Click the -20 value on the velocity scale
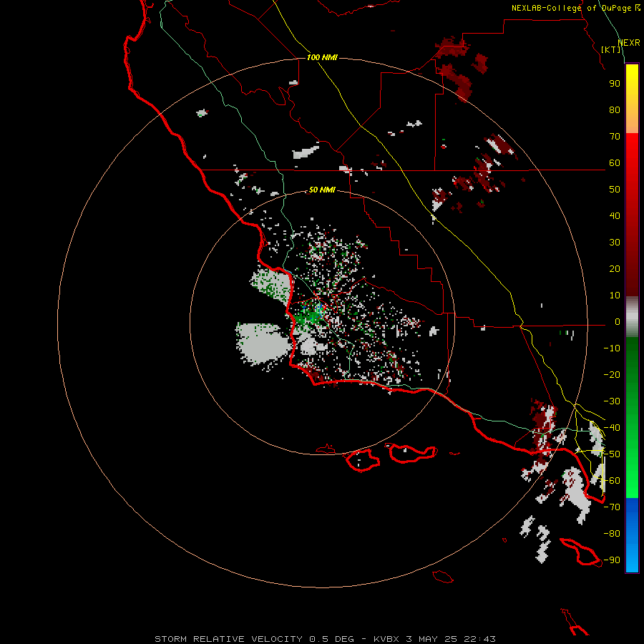644x644 pixels. click(612, 375)
